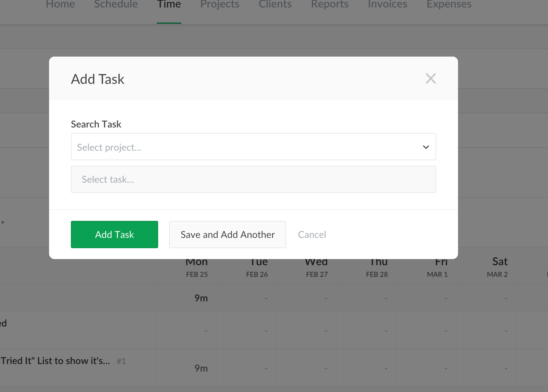
Task: Click the MAR 1 date label
Action: coord(437,274)
